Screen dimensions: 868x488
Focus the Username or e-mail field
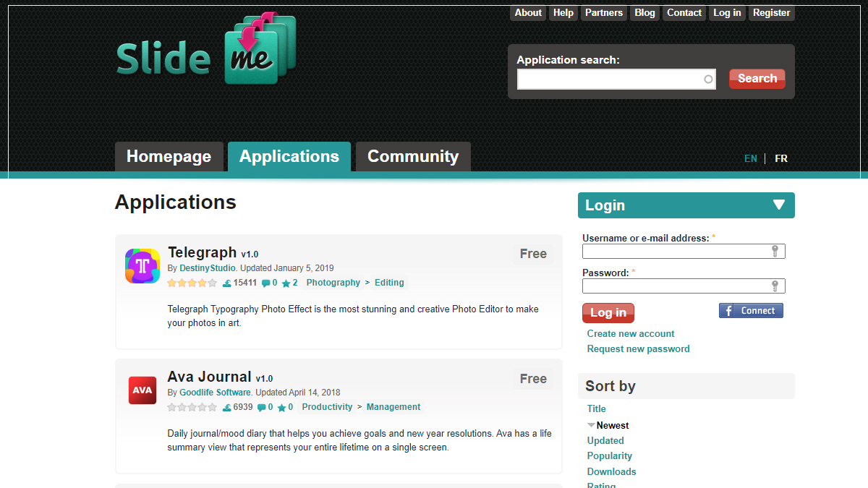tap(684, 252)
